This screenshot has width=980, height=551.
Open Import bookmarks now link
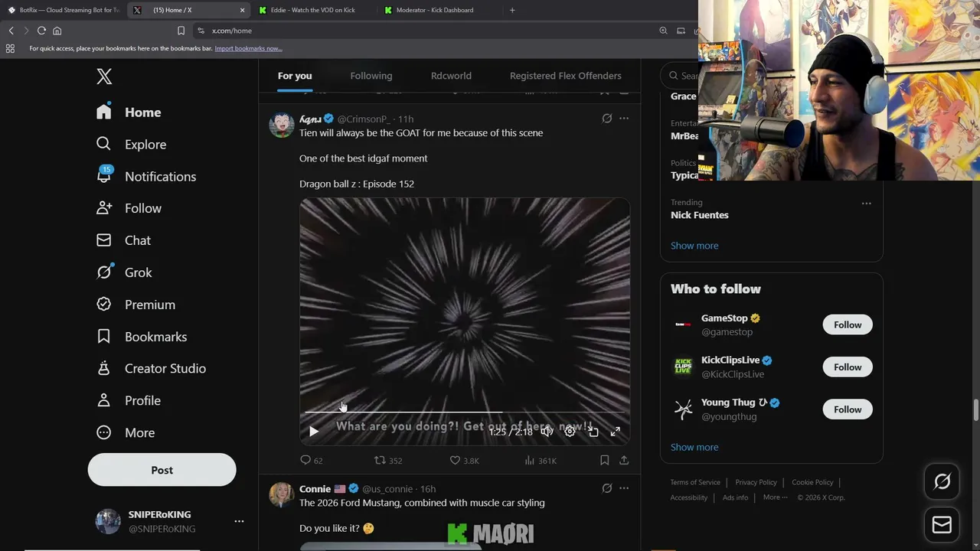pos(248,48)
